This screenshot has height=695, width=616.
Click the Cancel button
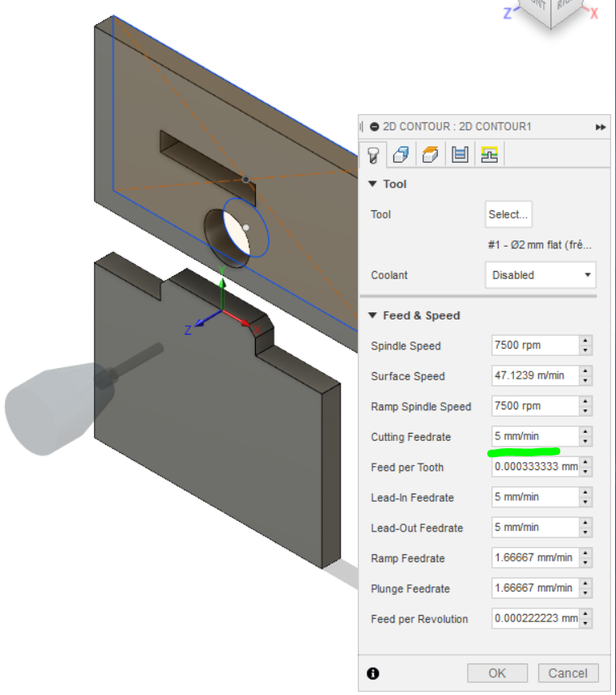tap(567, 673)
